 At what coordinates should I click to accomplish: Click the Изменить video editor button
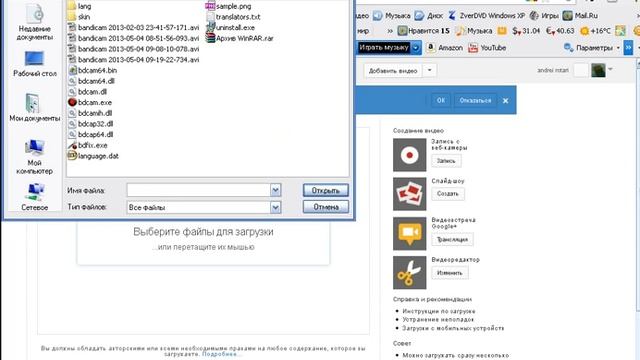click(450, 273)
